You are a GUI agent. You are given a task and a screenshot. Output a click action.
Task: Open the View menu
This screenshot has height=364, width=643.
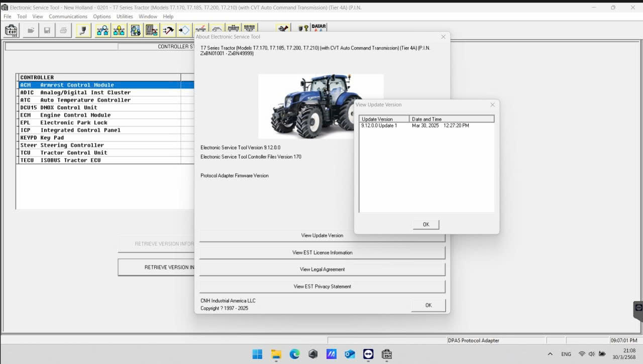38,17
